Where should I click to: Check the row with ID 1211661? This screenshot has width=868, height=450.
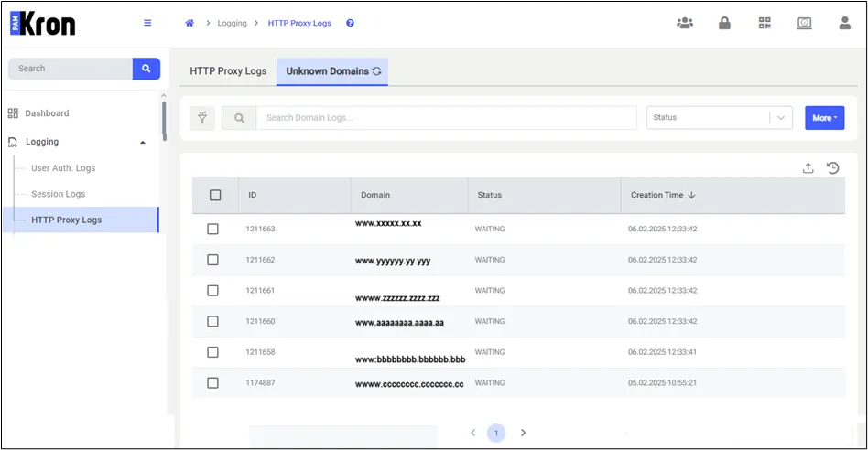click(212, 291)
